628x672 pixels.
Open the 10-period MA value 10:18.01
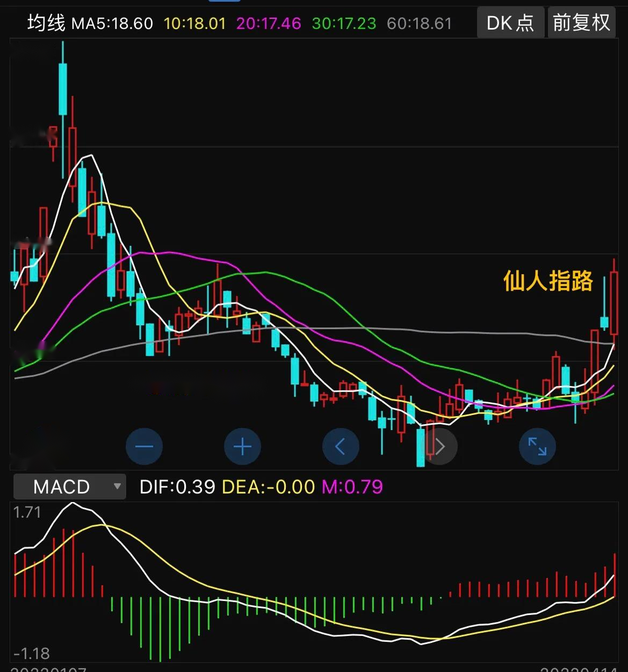(194, 23)
